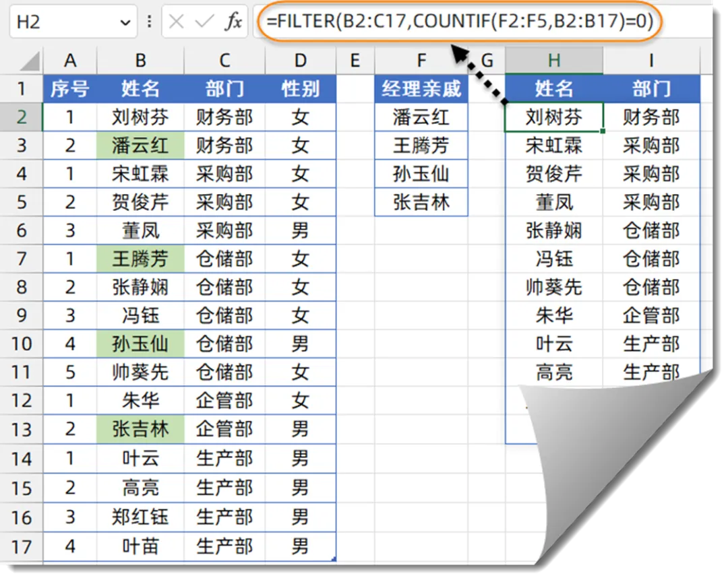Select row 13 header
Viewport: 728px width, 580px height.
pyautogui.click(x=22, y=429)
